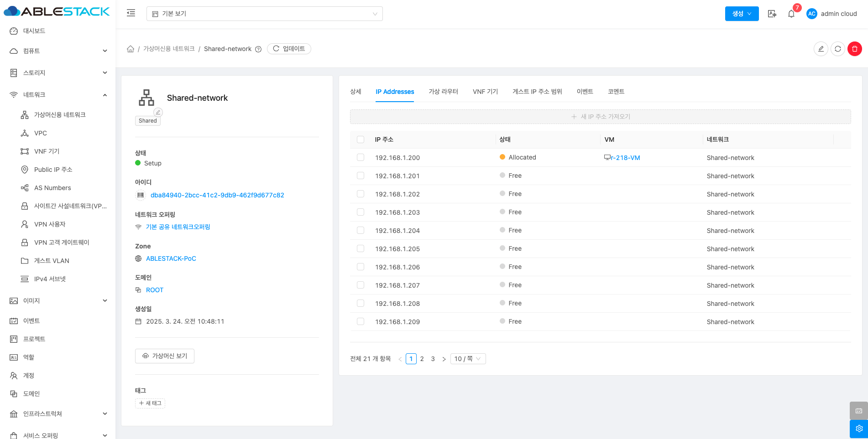868x439 pixels.
Task: Click the red delete network trash icon
Action: [854, 49]
